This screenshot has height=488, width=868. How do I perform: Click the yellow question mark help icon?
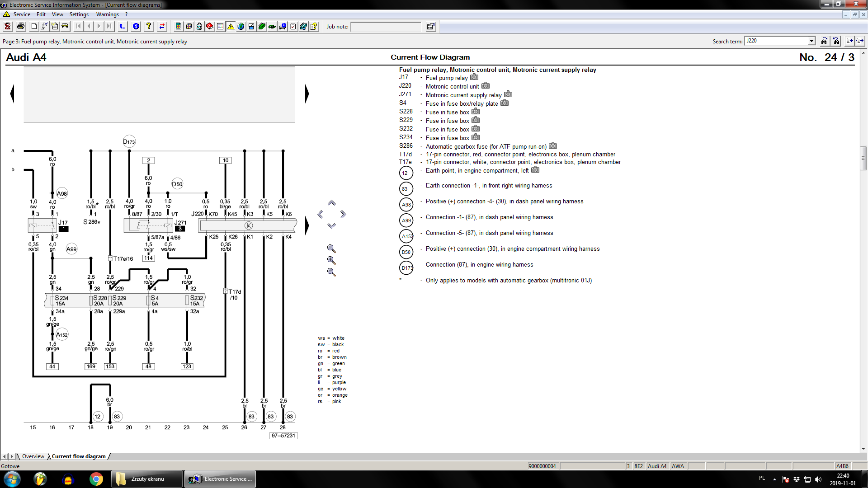pyautogui.click(x=149, y=26)
